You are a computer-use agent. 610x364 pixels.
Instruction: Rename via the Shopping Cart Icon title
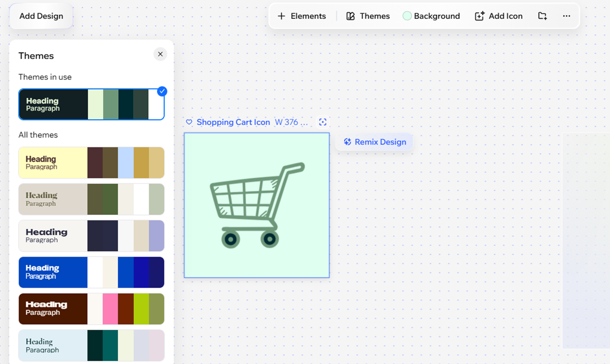[233, 122]
